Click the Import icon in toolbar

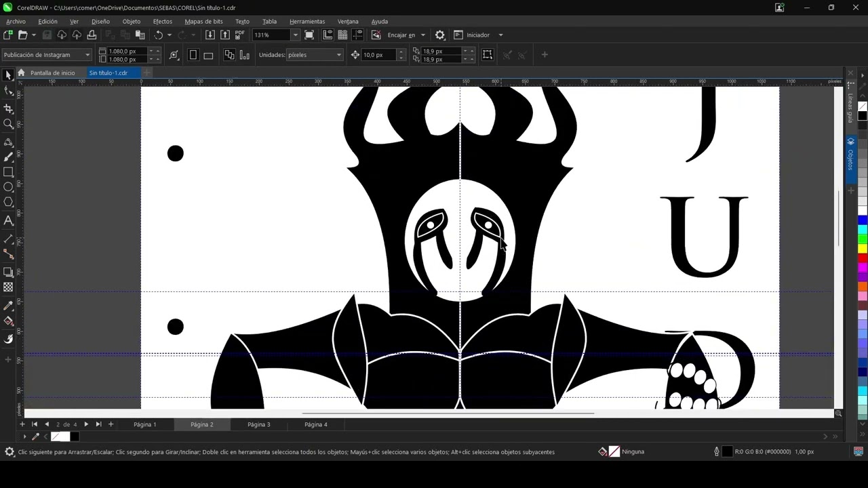pyautogui.click(x=210, y=35)
